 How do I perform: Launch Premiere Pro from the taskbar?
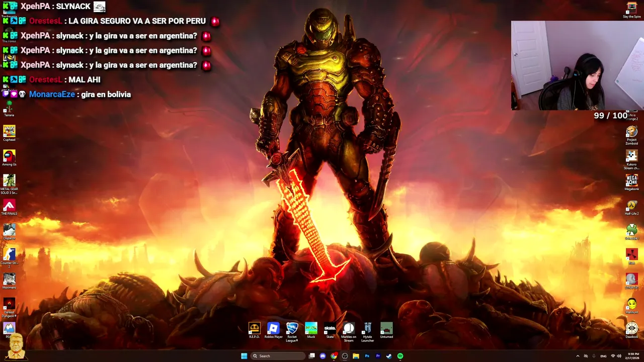(x=378, y=356)
